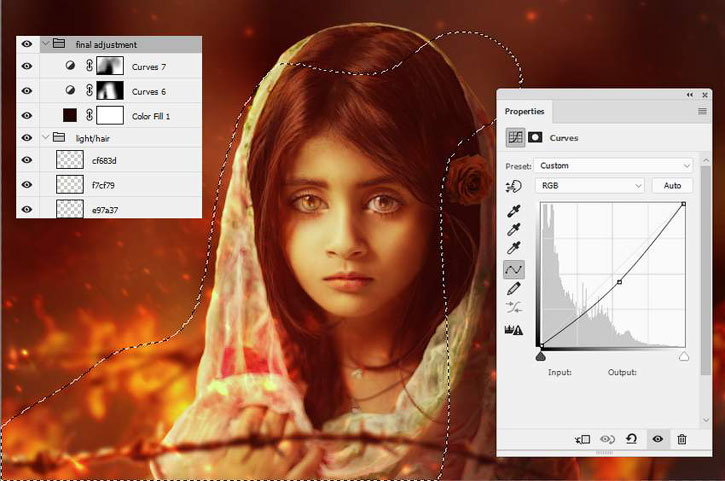Screen dimensions: 725x481
Task: Select the Color Fill 1 layer name
Action: (151, 116)
